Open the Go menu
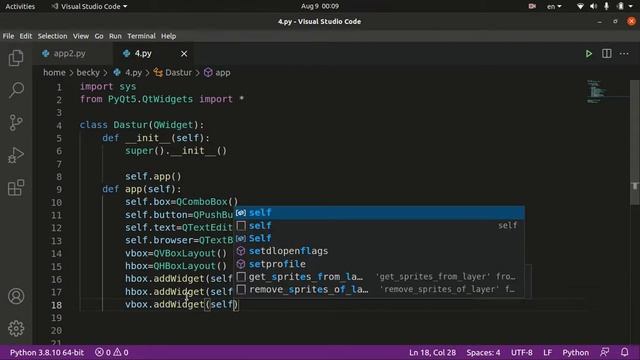Image resolution: width=640 pixels, height=360 pixels. click(99, 36)
